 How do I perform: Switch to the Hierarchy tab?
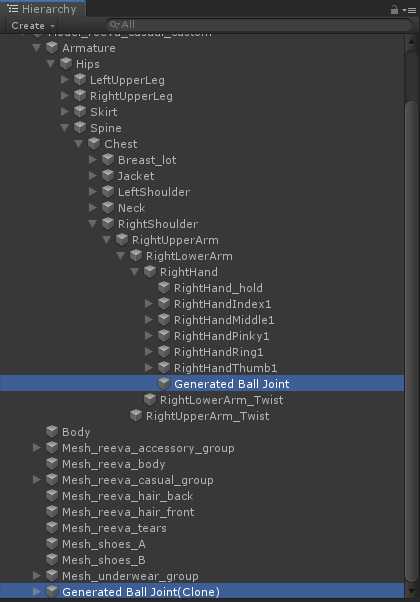(x=43, y=9)
